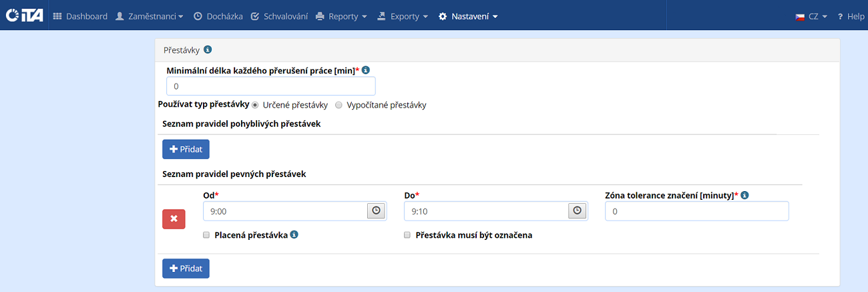The image size is (868, 292).
Task: Select the Určené přestávky radio option
Action: [255, 105]
